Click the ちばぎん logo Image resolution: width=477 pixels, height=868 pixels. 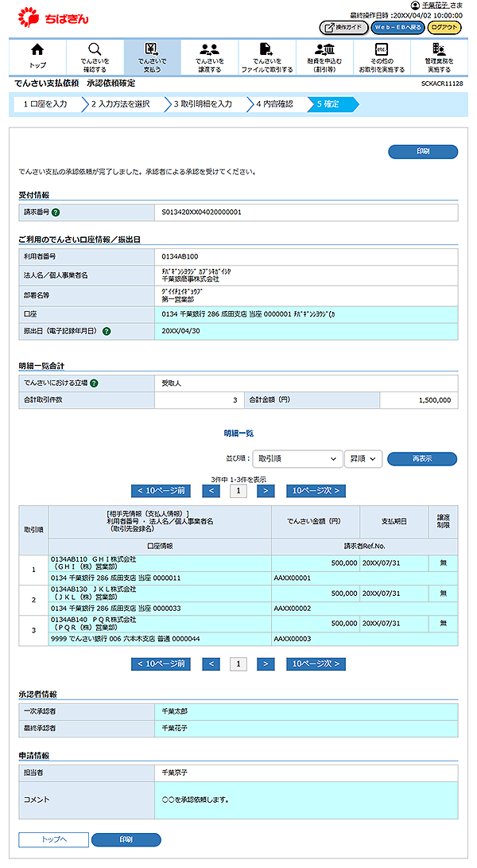[53, 18]
